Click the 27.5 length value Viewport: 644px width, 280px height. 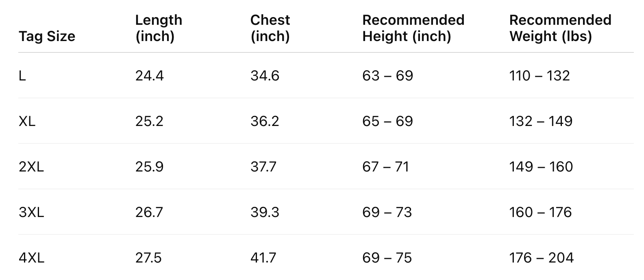[x=148, y=258]
